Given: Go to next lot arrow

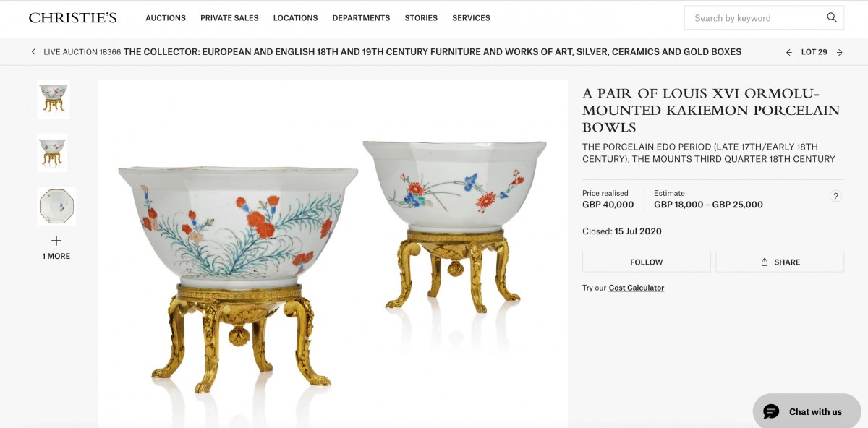Looking at the screenshot, I should (x=840, y=52).
